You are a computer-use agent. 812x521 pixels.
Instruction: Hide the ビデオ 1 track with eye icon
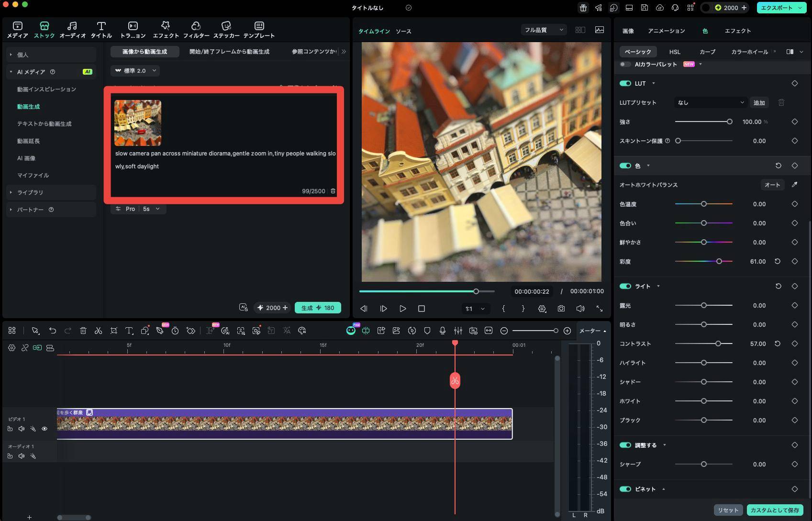click(44, 429)
